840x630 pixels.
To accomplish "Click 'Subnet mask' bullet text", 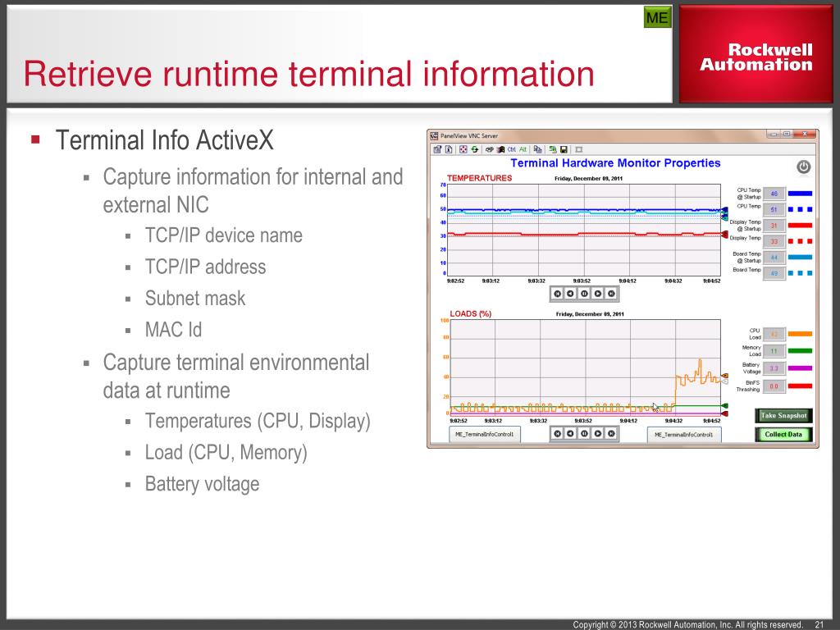I will click(195, 298).
